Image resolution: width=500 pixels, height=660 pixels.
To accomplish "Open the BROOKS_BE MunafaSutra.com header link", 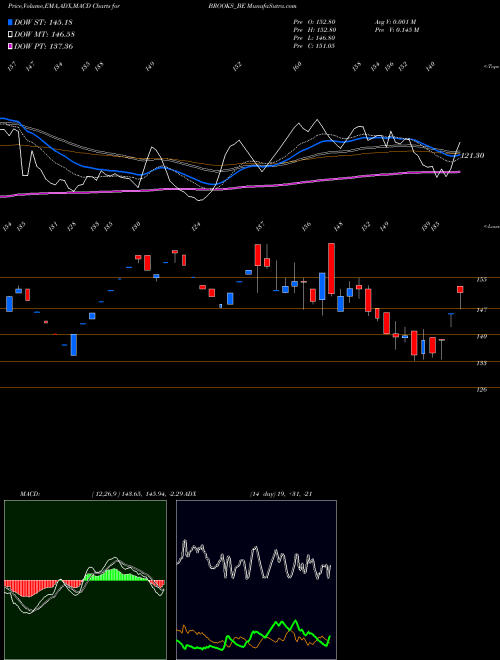I will coord(252,7).
